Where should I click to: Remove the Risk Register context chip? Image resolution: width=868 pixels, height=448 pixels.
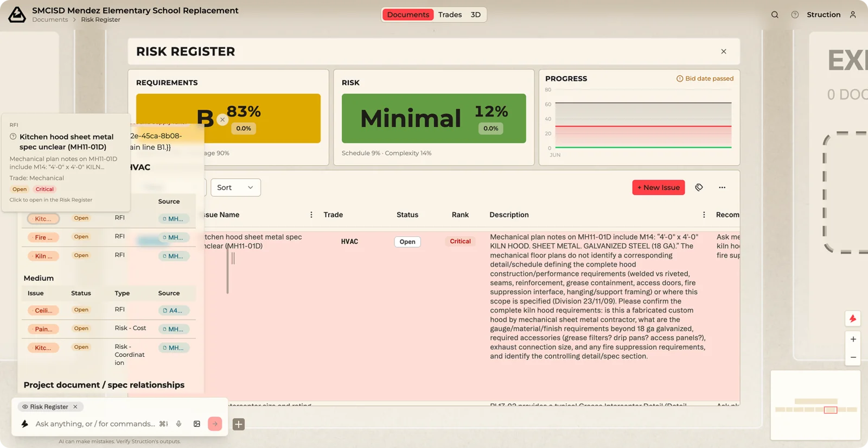[75, 407]
